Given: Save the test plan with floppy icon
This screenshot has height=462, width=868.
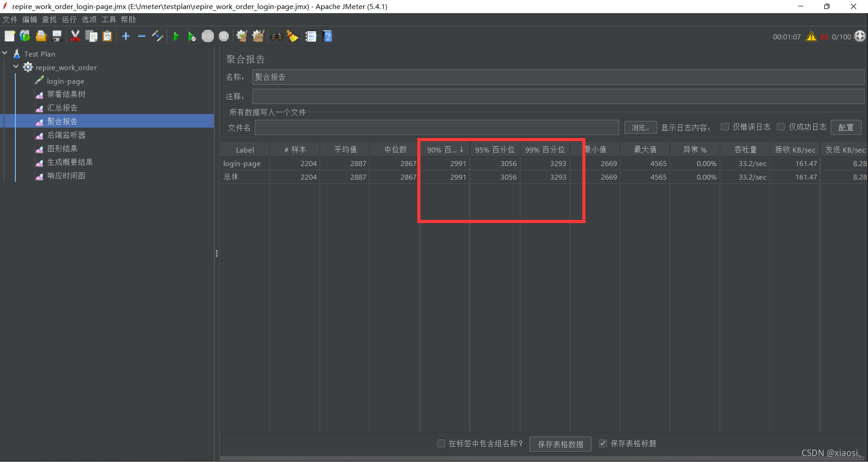Looking at the screenshot, I should coord(57,36).
